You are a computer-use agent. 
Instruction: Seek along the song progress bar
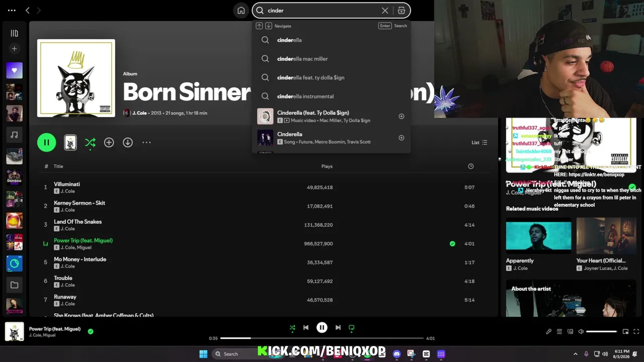click(x=322, y=338)
